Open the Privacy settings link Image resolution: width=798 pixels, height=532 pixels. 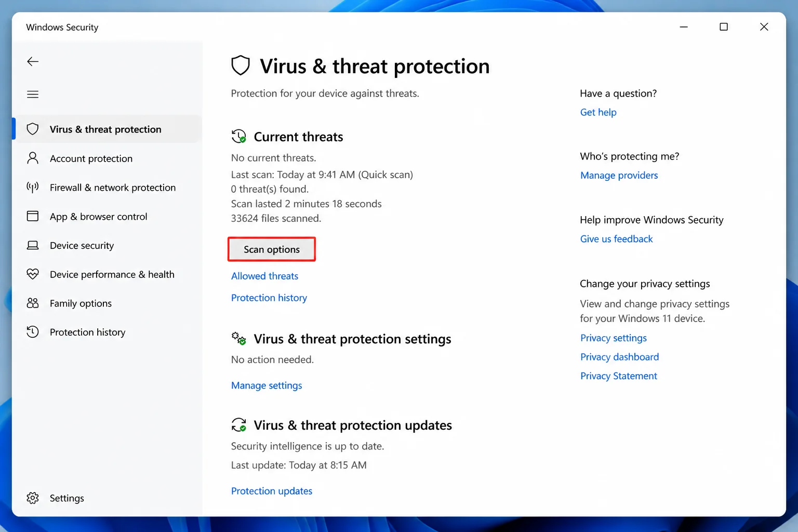[x=614, y=338]
